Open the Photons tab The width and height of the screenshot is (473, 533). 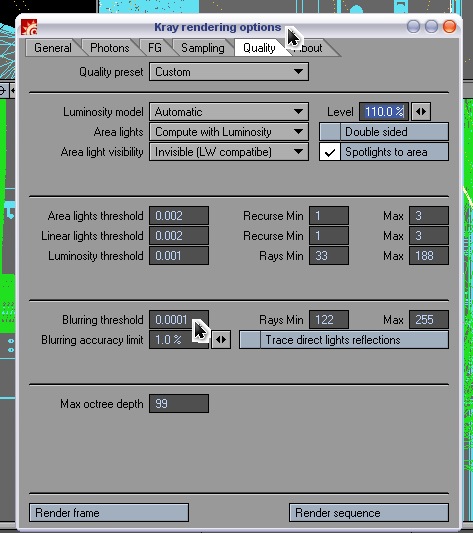coord(109,48)
